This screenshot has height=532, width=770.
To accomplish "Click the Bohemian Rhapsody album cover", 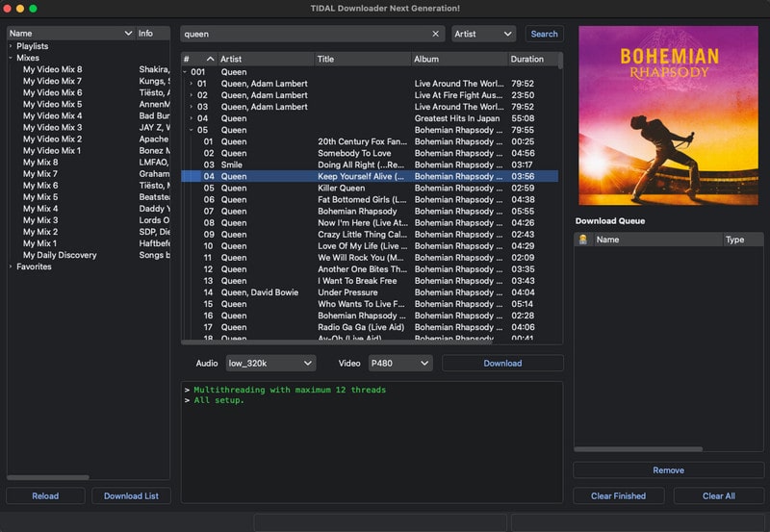I will [x=670, y=115].
